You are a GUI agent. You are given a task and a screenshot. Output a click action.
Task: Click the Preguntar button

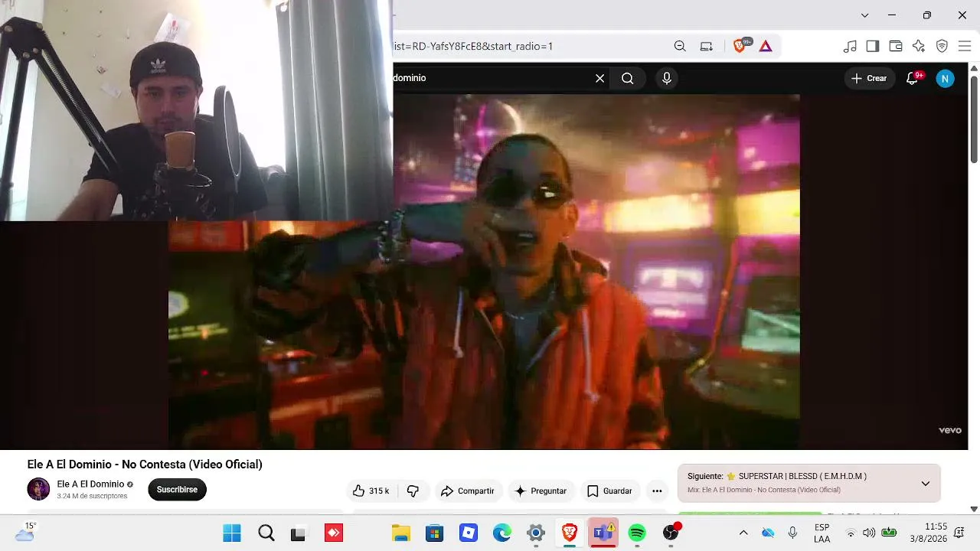[541, 491]
